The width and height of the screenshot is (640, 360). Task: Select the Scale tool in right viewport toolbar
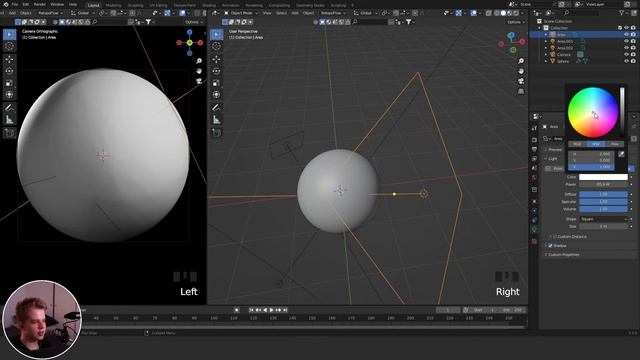click(x=216, y=83)
